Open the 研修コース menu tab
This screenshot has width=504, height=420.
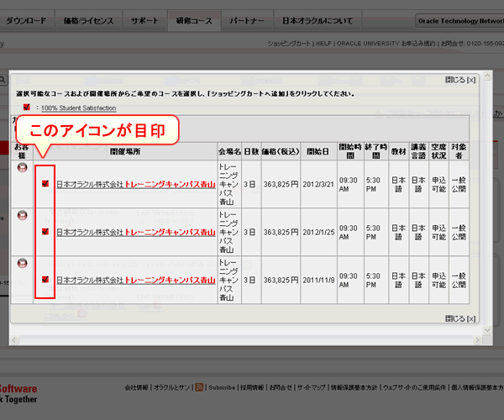[x=194, y=21]
